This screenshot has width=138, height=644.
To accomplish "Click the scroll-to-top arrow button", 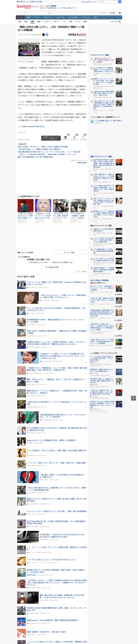I will (x=133, y=398).
